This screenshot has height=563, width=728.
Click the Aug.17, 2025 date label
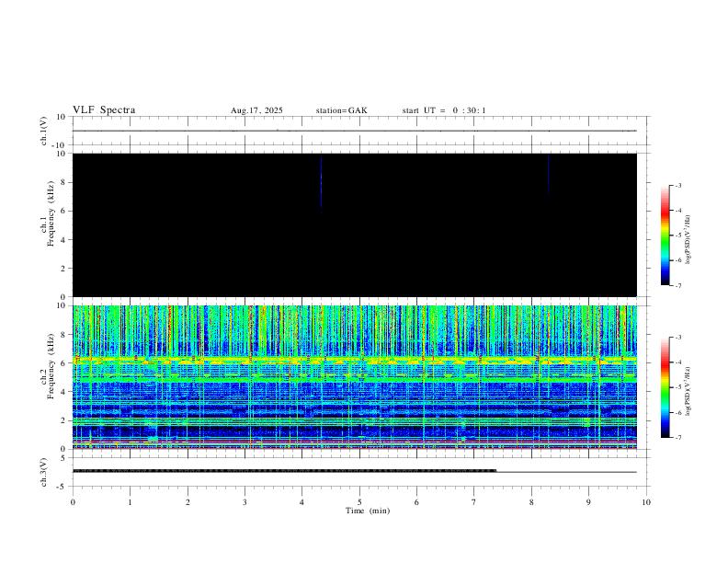tap(256, 110)
